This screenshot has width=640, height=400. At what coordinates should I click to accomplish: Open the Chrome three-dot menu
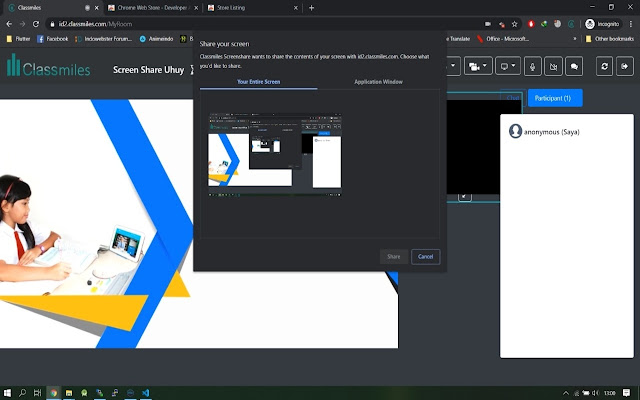click(631, 24)
